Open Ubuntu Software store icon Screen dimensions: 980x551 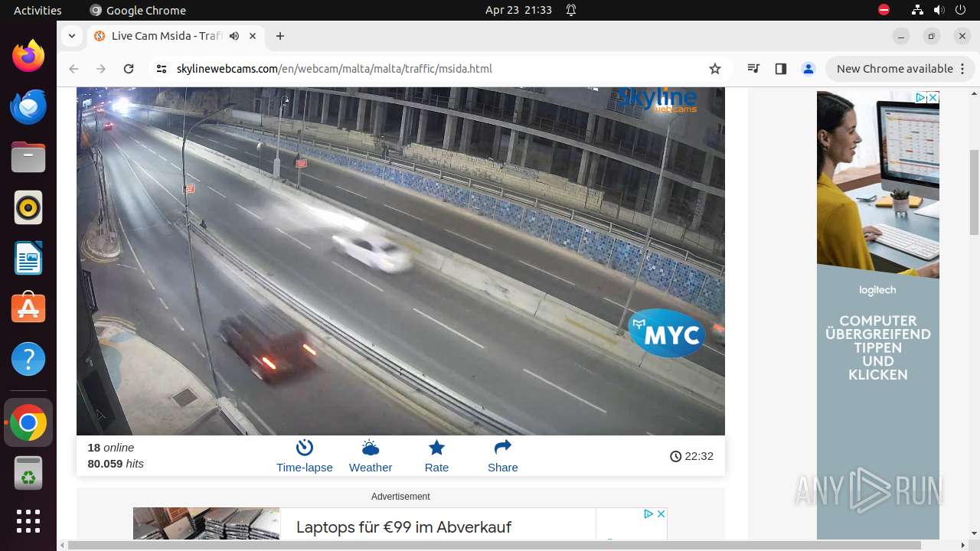28,308
